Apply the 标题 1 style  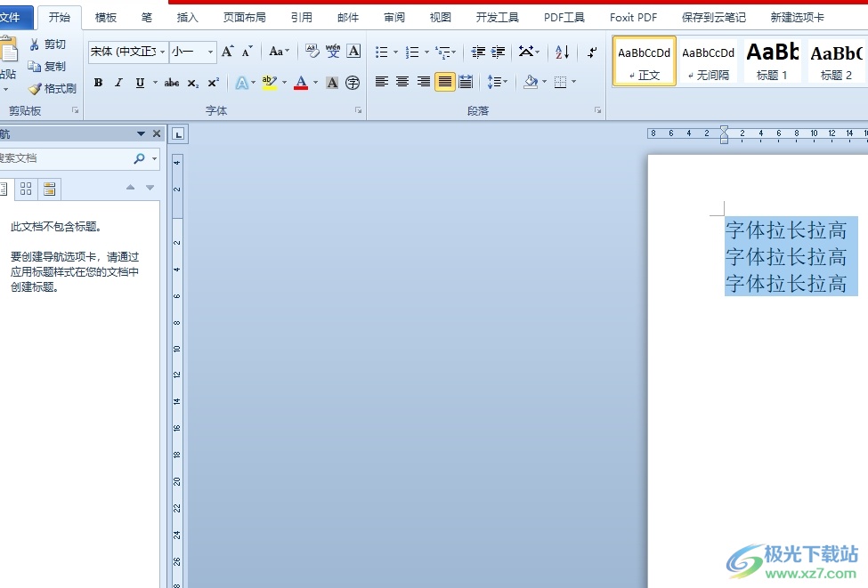point(772,60)
